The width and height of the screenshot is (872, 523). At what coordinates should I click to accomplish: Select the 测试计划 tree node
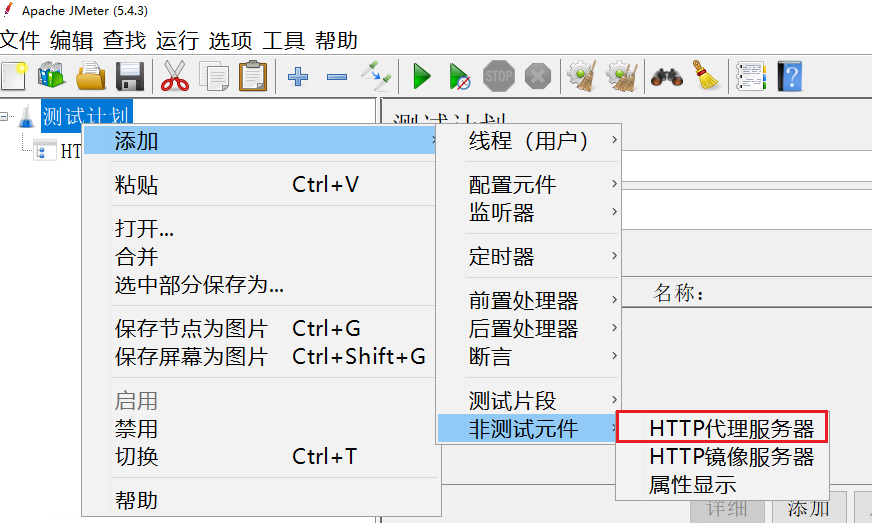click(x=87, y=116)
